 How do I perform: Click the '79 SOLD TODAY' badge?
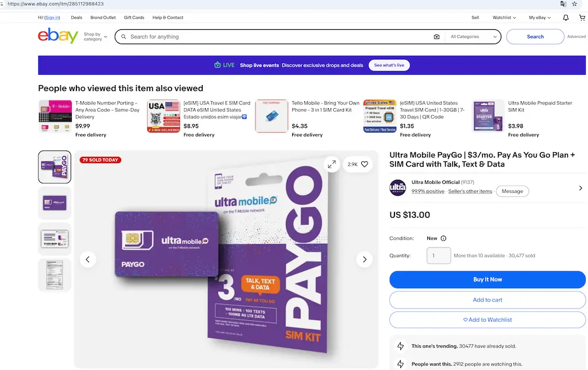[x=100, y=160]
